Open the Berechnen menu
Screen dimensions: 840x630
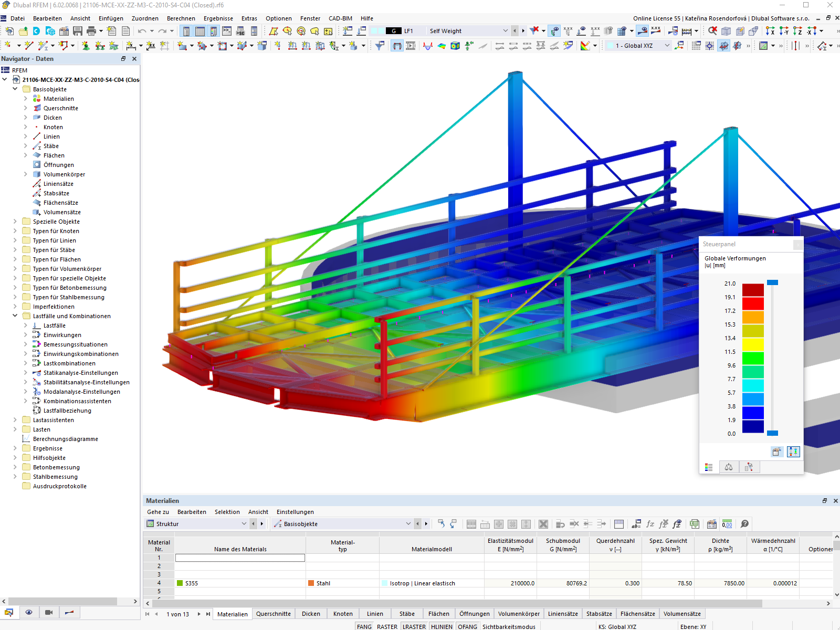[181, 18]
